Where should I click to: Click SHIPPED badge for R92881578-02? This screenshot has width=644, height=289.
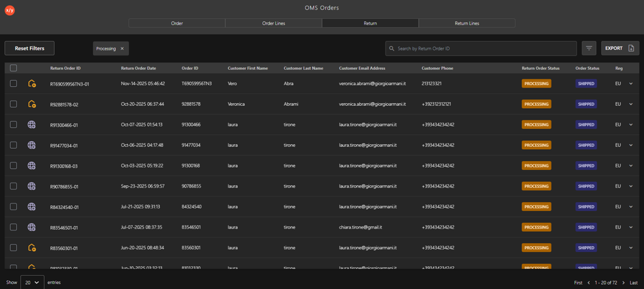click(586, 104)
